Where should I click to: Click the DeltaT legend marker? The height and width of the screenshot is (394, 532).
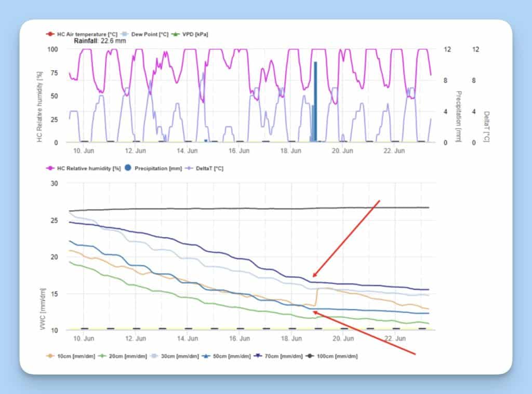tap(190, 168)
